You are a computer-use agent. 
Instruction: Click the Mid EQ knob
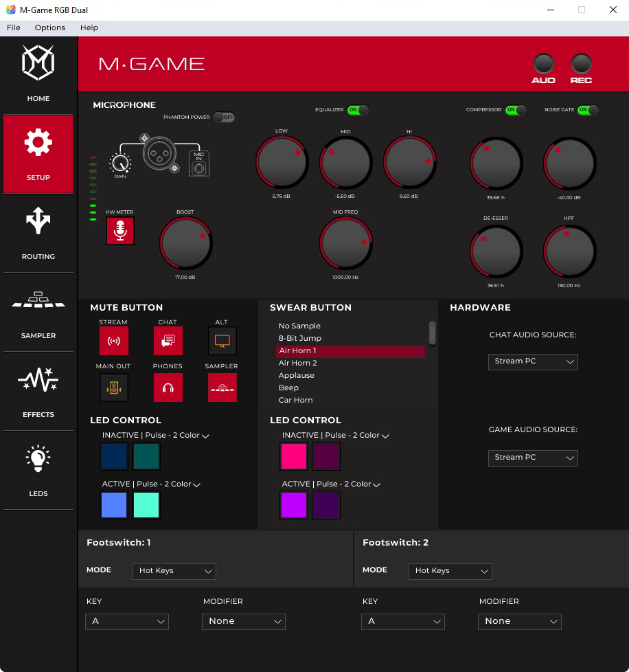tap(346, 162)
